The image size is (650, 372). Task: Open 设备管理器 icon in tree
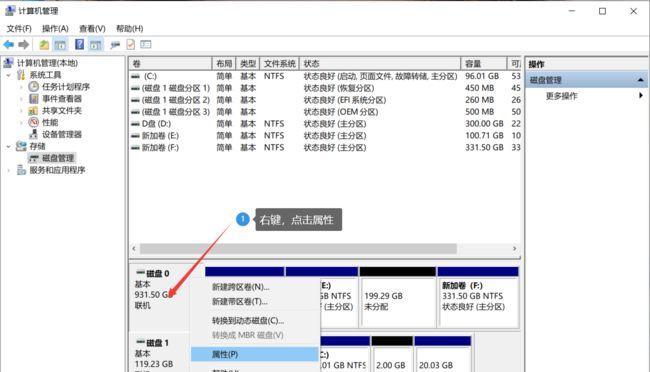[x=34, y=134]
